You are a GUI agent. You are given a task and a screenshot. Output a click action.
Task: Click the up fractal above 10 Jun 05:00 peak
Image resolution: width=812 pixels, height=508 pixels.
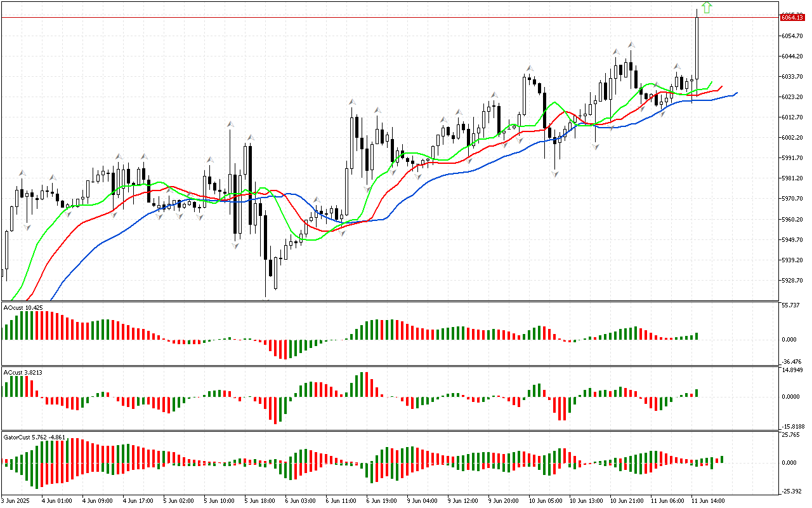coord(528,67)
